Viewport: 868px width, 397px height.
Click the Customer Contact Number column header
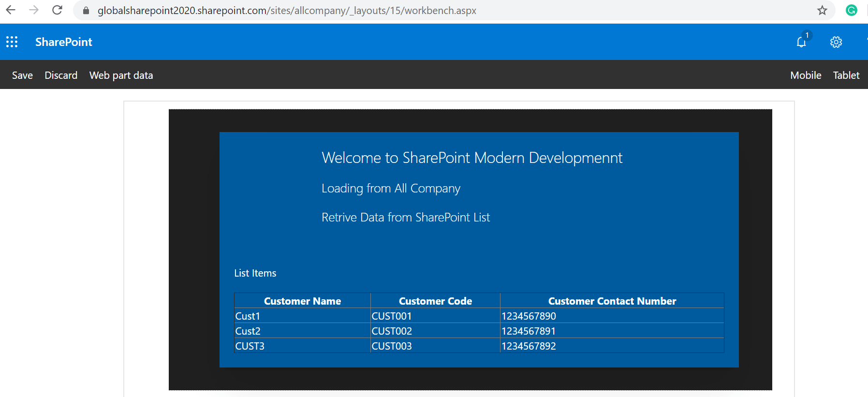point(612,301)
